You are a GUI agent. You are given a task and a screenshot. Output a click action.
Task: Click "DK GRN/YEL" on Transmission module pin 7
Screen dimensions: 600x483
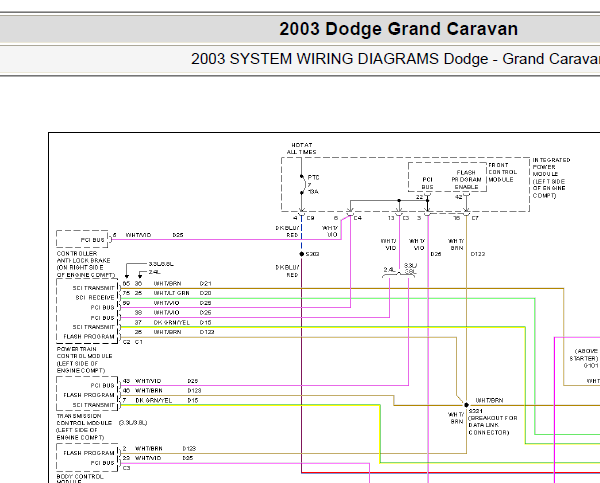point(153,400)
